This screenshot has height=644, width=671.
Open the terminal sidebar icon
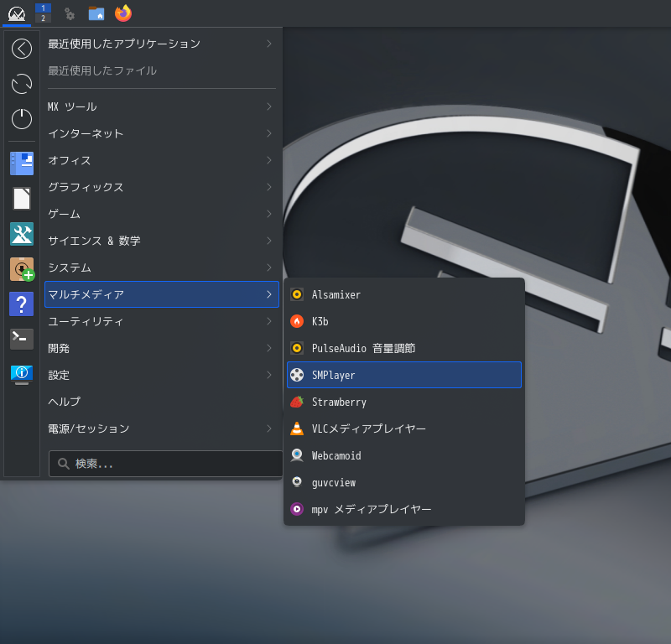[x=22, y=339]
